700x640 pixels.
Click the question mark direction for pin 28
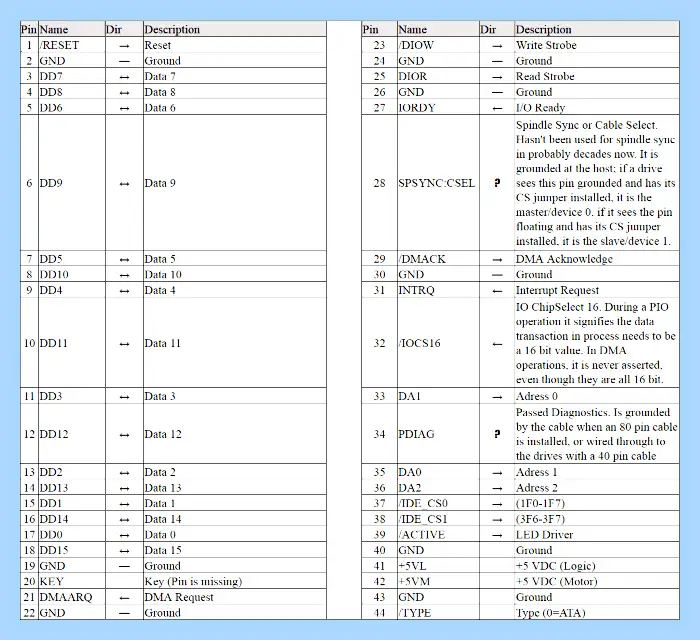497,183
